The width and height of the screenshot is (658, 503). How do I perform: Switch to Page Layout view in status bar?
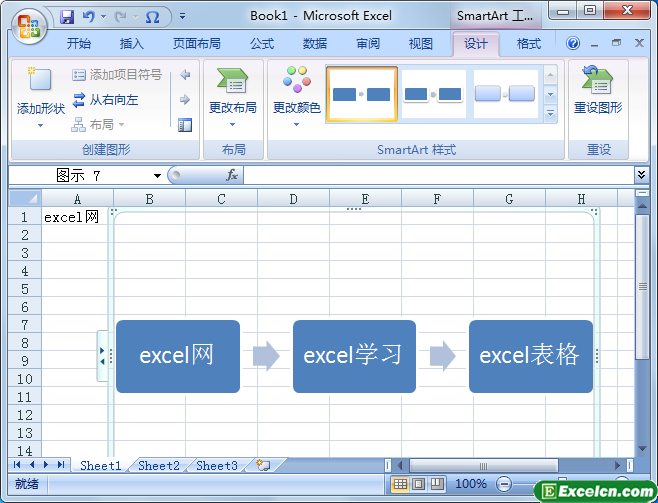(x=418, y=484)
